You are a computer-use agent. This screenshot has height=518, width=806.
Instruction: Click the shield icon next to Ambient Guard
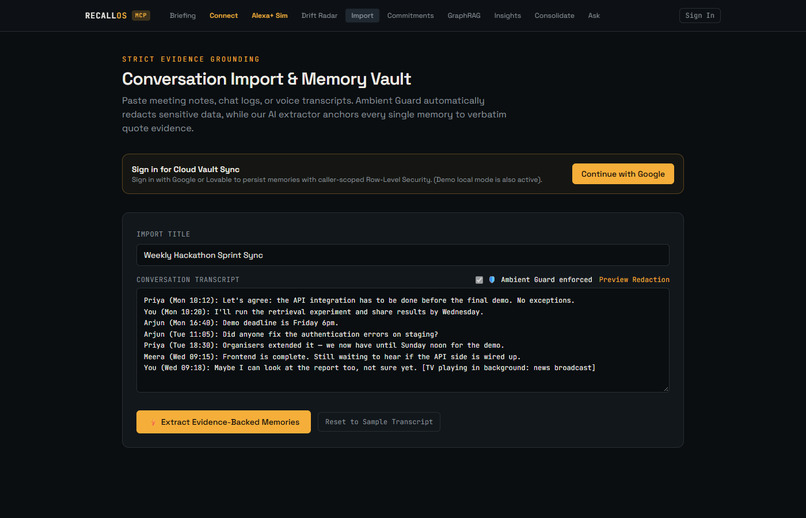pyautogui.click(x=492, y=280)
